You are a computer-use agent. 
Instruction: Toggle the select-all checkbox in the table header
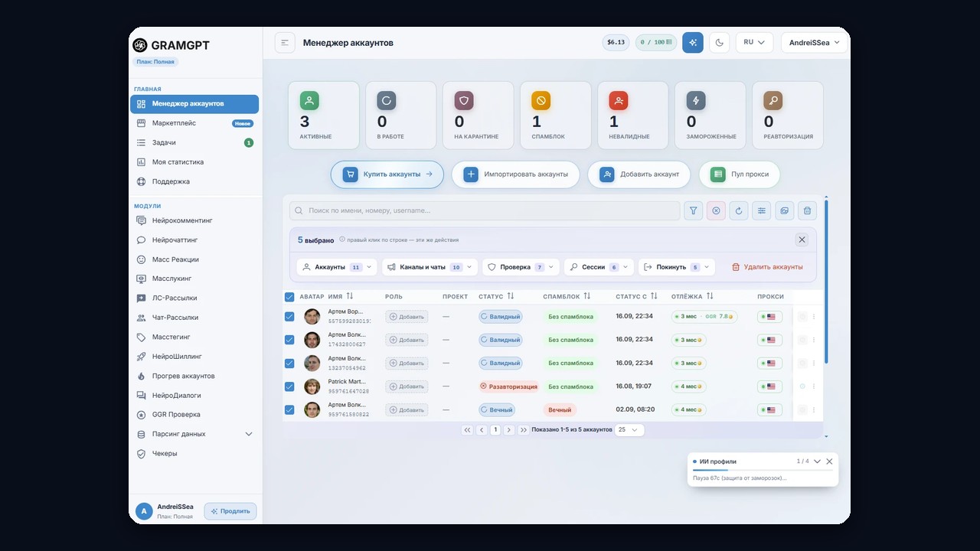(x=289, y=297)
